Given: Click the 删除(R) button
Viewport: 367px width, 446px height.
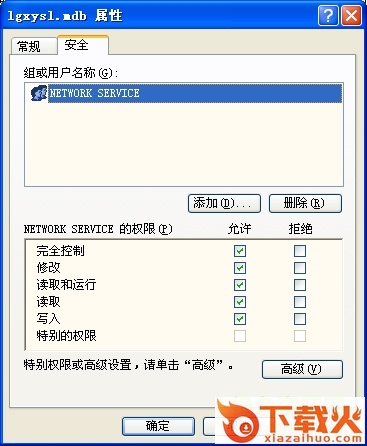Looking at the screenshot, I should 305,203.
